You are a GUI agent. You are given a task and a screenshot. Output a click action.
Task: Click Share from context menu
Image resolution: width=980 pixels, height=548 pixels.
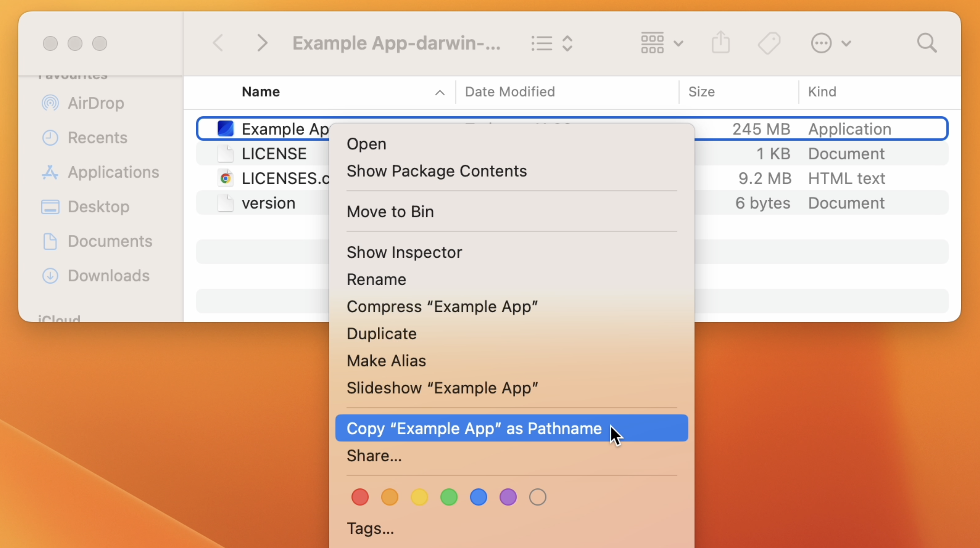(374, 455)
